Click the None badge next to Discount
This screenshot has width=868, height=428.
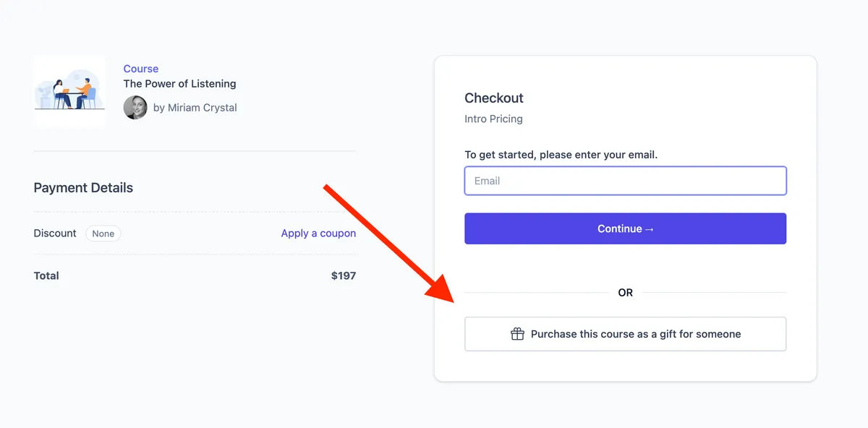pos(103,234)
